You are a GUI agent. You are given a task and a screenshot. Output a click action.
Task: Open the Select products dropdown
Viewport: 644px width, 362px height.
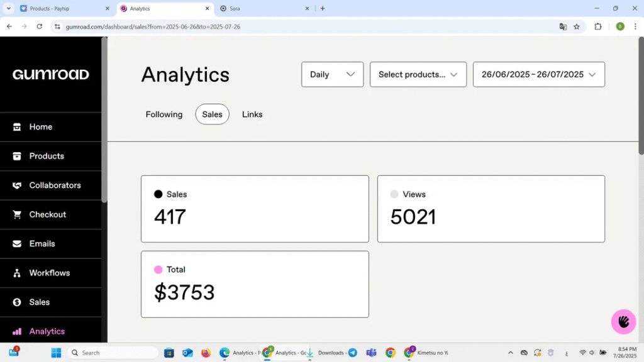tap(418, 74)
